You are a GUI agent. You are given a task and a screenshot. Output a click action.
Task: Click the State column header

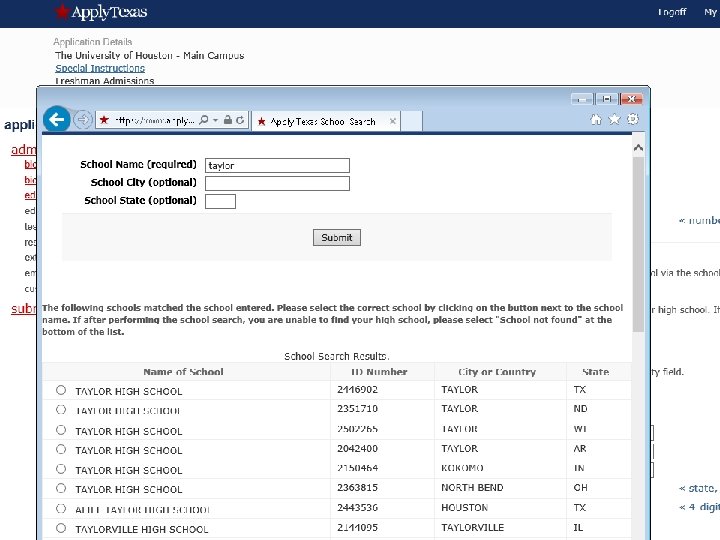596,371
